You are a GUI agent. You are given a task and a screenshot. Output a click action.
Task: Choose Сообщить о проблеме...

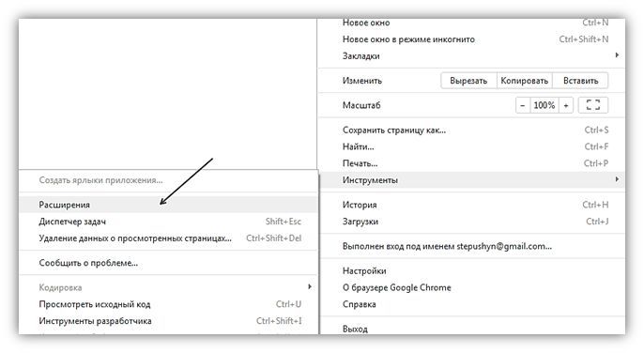[168, 263]
